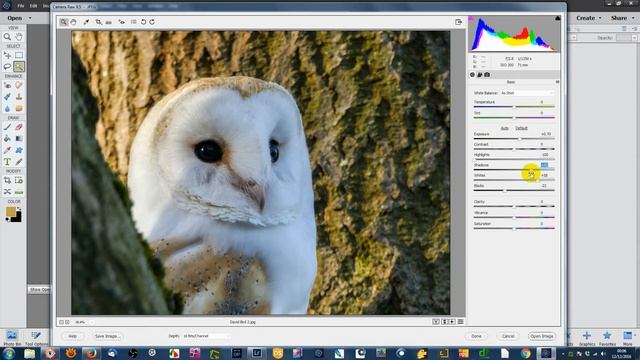Click the Save Image button

(107, 336)
